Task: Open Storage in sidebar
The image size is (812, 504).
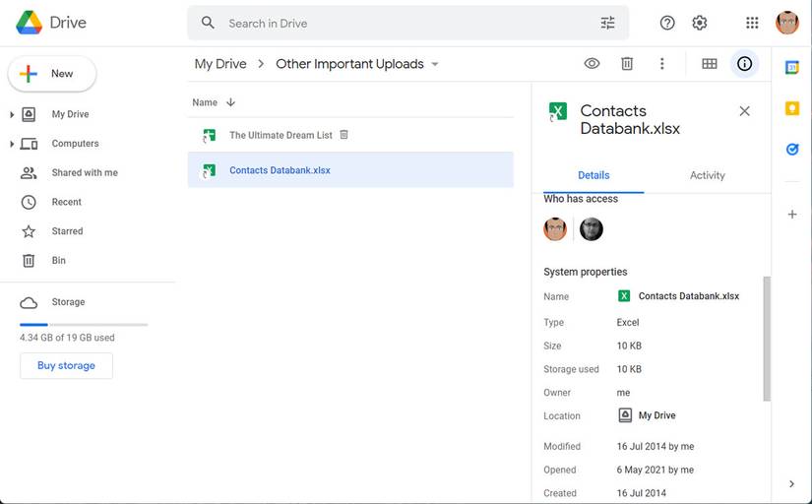Action: pyautogui.click(x=68, y=302)
